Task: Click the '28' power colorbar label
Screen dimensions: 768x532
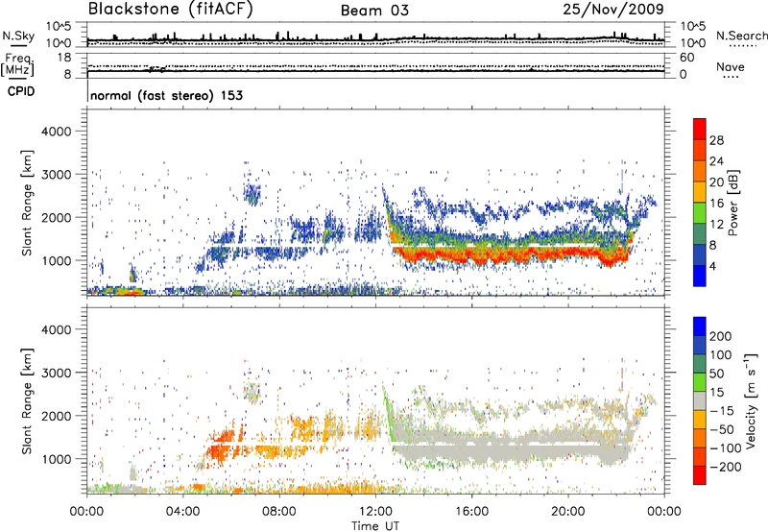Action: (716, 140)
